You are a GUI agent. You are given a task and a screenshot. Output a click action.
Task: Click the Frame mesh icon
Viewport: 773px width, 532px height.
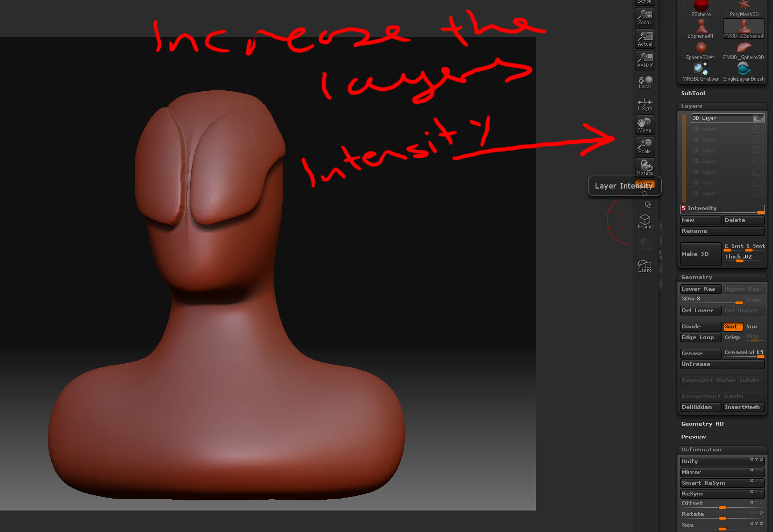point(645,221)
